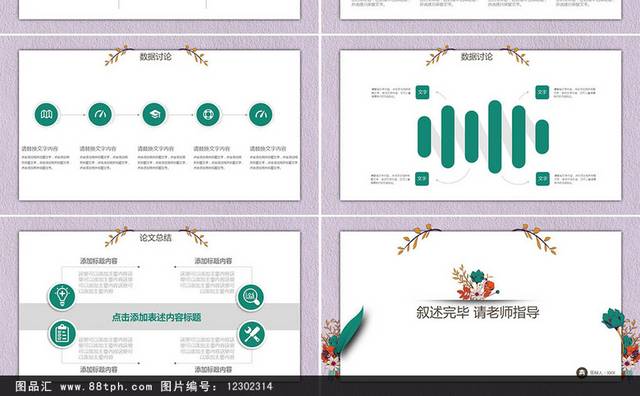Click presenter avatar icon on closing slide

[x=582, y=372]
